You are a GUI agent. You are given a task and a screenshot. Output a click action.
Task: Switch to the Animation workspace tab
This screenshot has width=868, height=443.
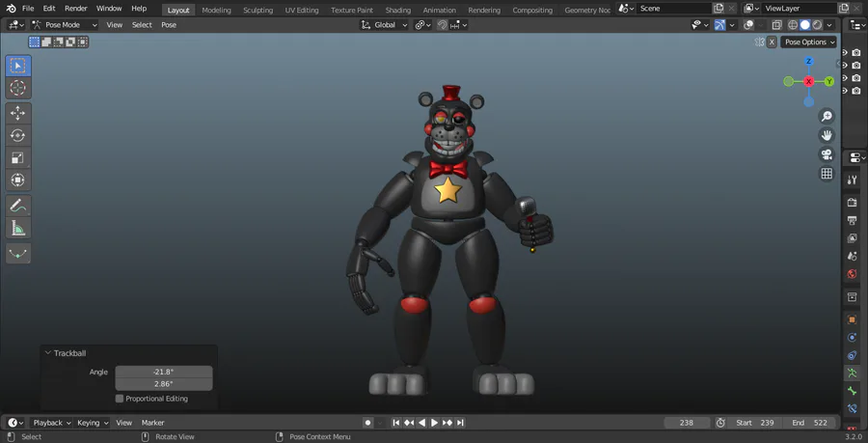440,10
